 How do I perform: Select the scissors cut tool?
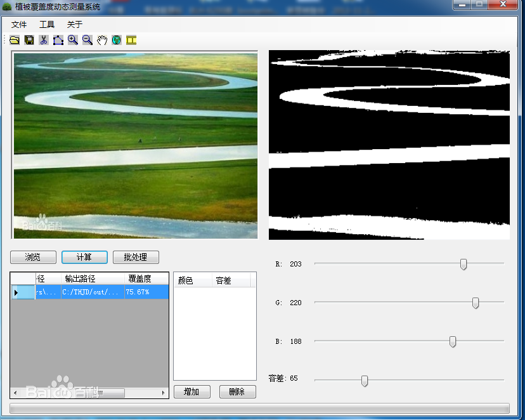(x=44, y=40)
